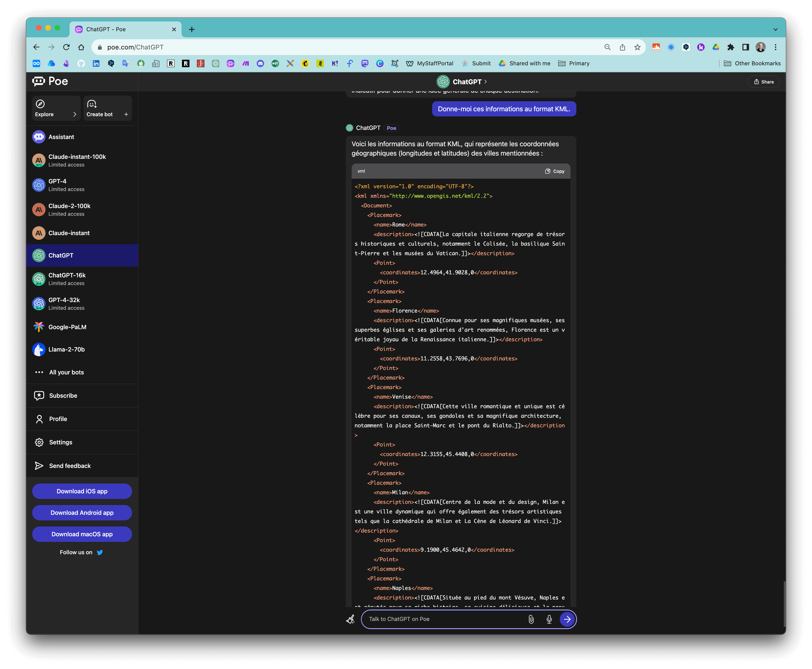Click the zoom magnifier icon in the address bar

click(x=607, y=47)
